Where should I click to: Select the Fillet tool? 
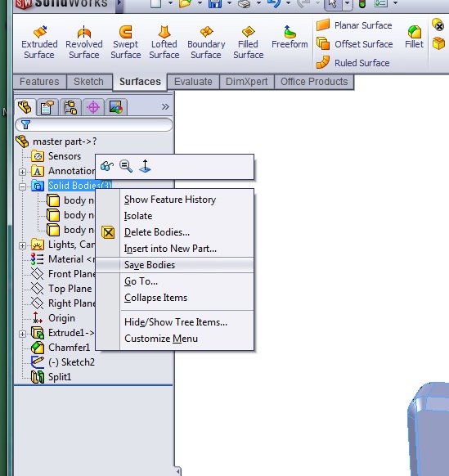(x=414, y=38)
